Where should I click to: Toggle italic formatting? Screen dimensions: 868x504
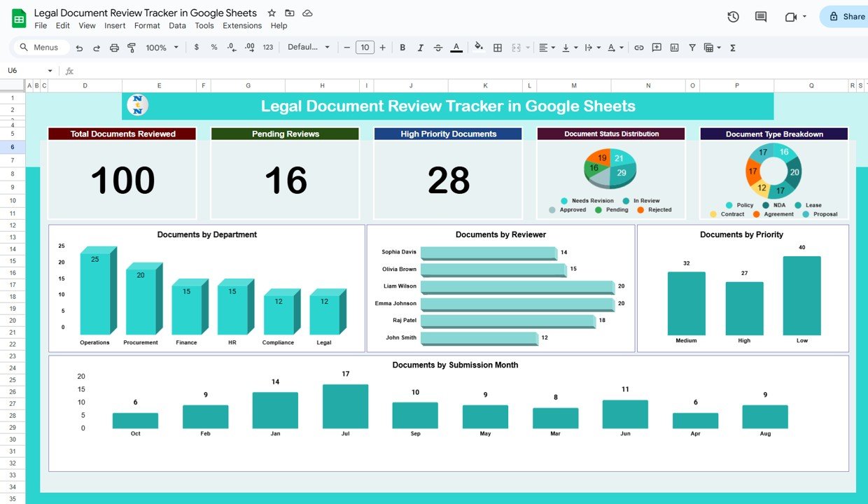tap(420, 48)
